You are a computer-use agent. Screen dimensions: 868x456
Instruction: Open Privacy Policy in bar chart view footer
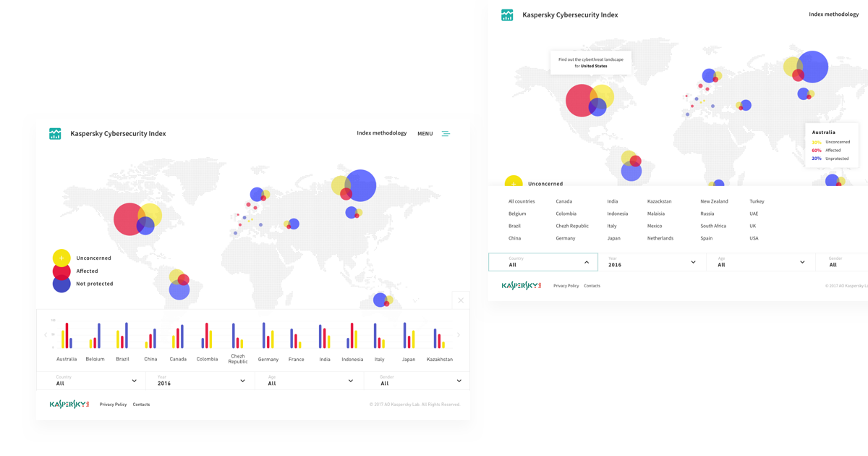113,405
